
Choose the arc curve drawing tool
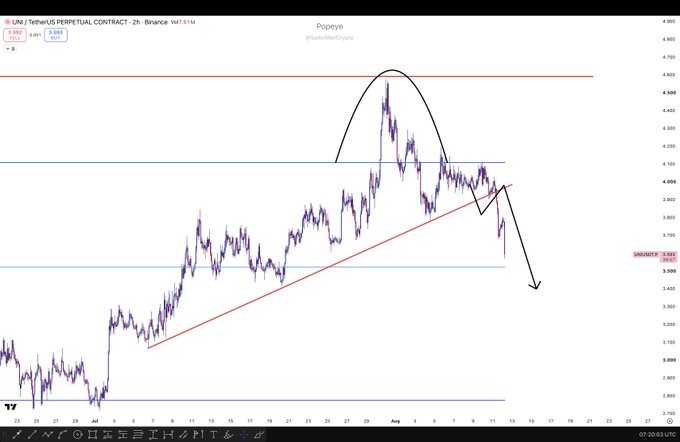coord(62,434)
